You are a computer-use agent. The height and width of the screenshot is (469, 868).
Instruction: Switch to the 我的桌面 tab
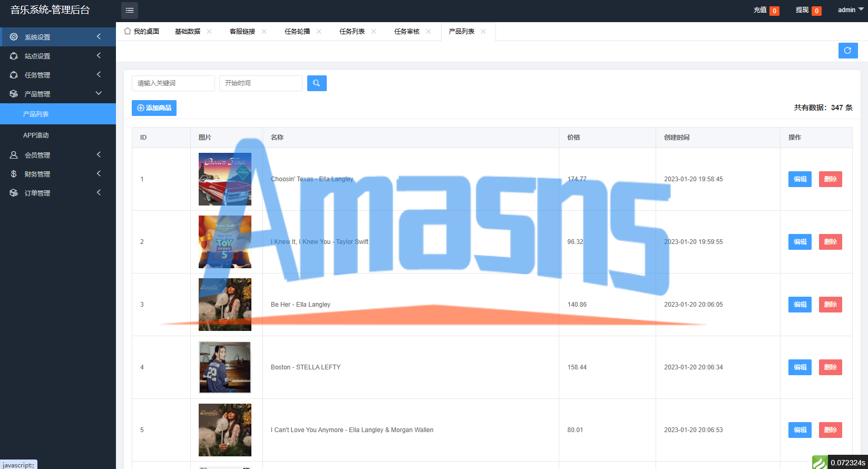(142, 32)
